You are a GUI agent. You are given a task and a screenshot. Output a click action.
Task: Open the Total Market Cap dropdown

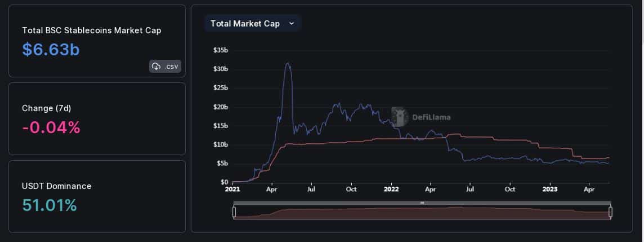pos(253,24)
